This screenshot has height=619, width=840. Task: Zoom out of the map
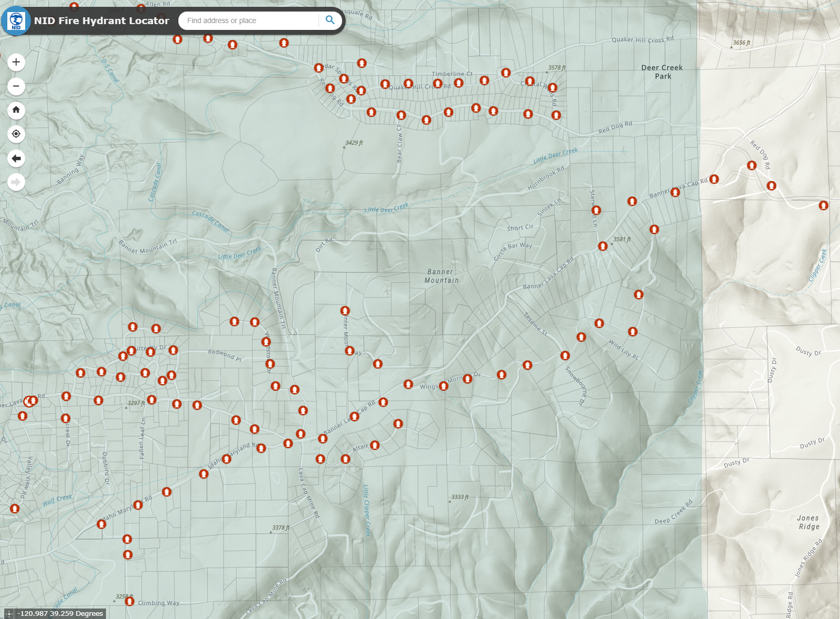click(x=16, y=86)
